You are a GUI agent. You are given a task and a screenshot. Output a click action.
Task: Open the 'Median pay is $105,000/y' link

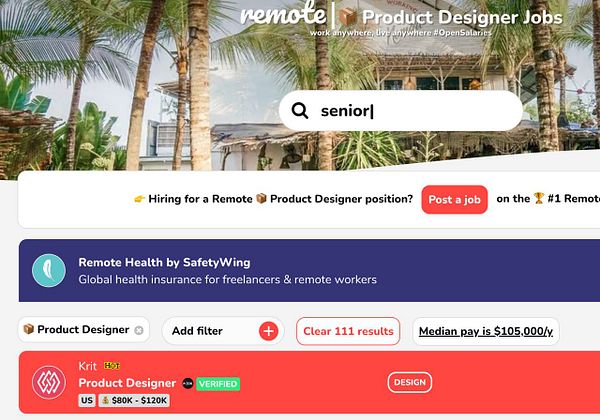486,331
